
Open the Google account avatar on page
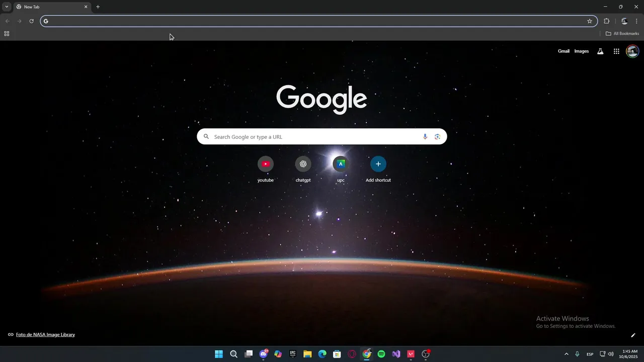(x=632, y=51)
